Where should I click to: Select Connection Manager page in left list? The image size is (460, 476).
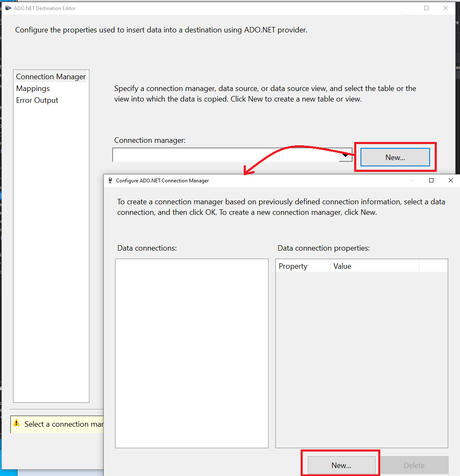(51, 77)
